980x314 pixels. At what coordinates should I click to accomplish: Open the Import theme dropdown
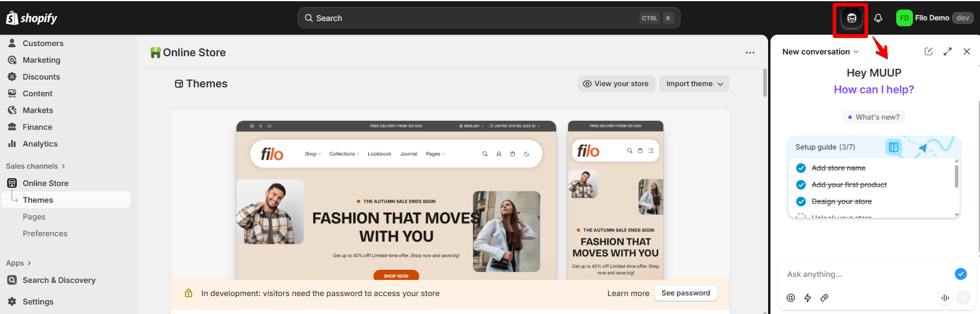pyautogui.click(x=694, y=84)
